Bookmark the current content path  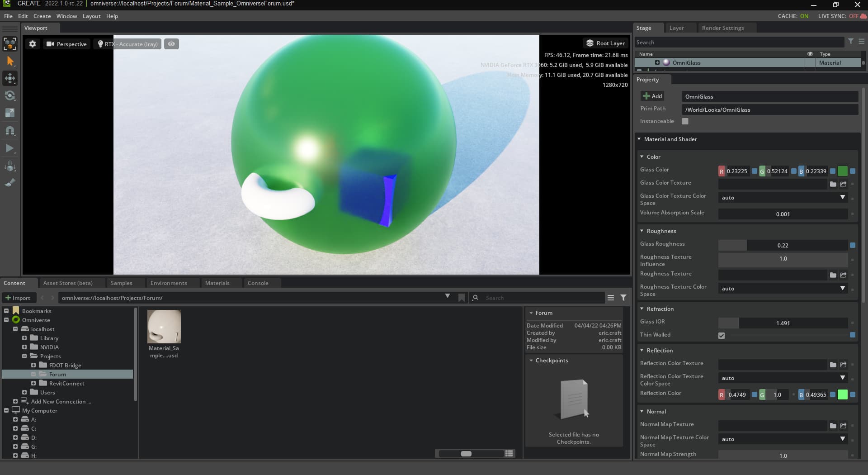point(462,298)
